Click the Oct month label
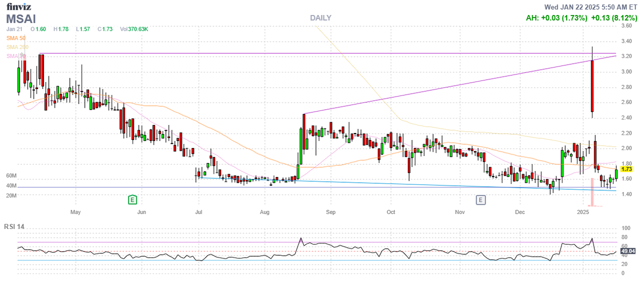This screenshot has width=644, height=281. pos(391,212)
